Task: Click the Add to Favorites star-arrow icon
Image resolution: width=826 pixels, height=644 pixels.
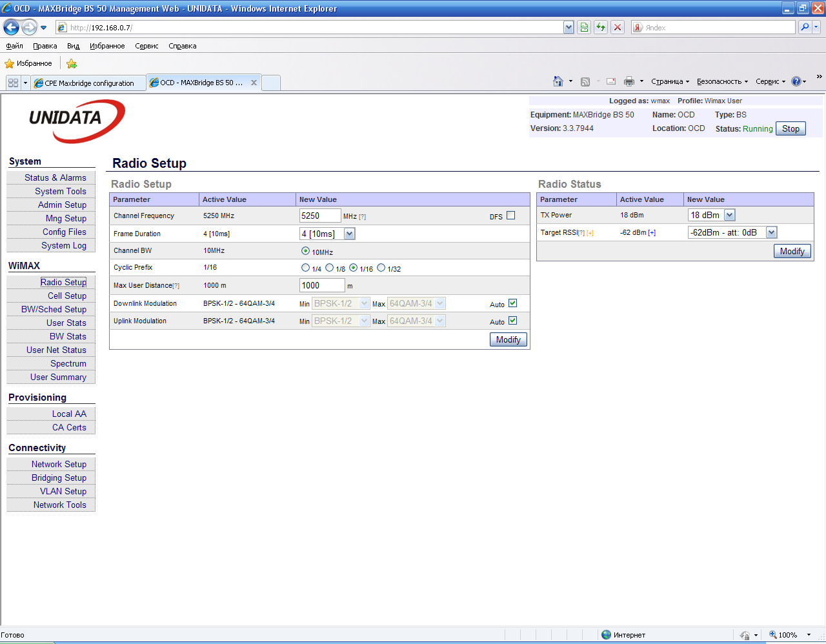Action: click(72, 63)
